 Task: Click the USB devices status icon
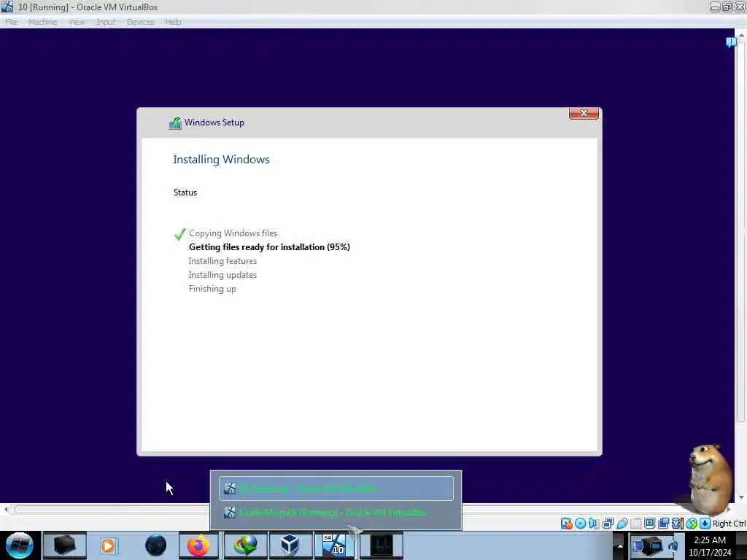click(x=622, y=524)
